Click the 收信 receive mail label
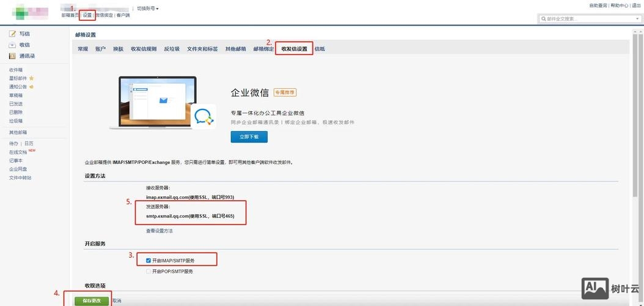Screen dimensions: 644x306 pos(24,45)
